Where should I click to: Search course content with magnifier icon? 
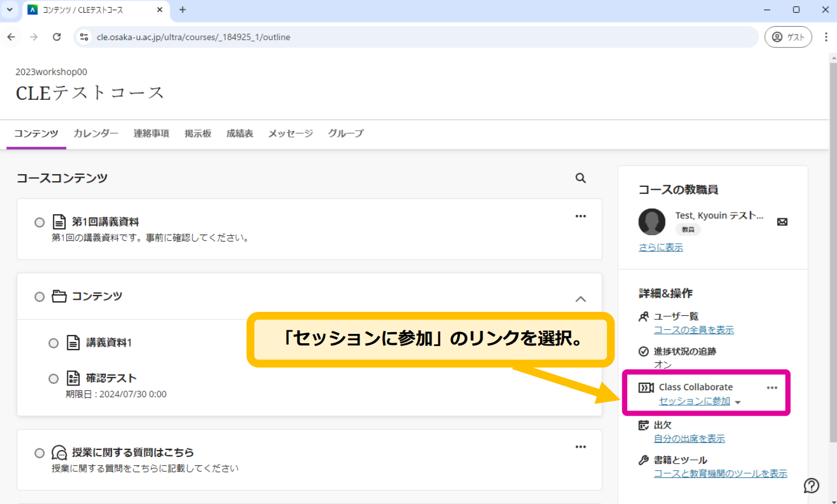[580, 178]
